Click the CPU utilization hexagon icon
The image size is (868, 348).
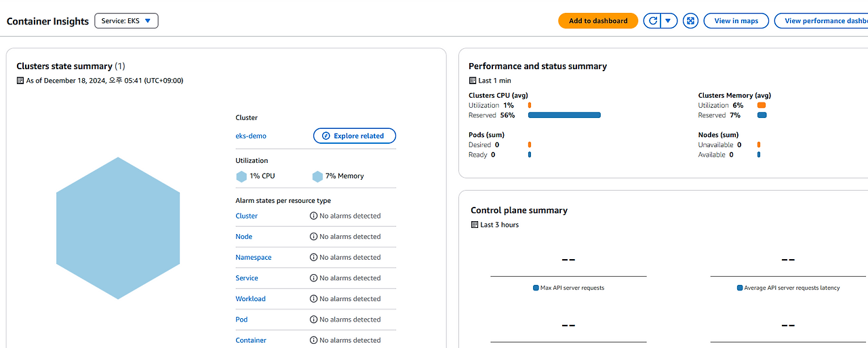tap(241, 176)
